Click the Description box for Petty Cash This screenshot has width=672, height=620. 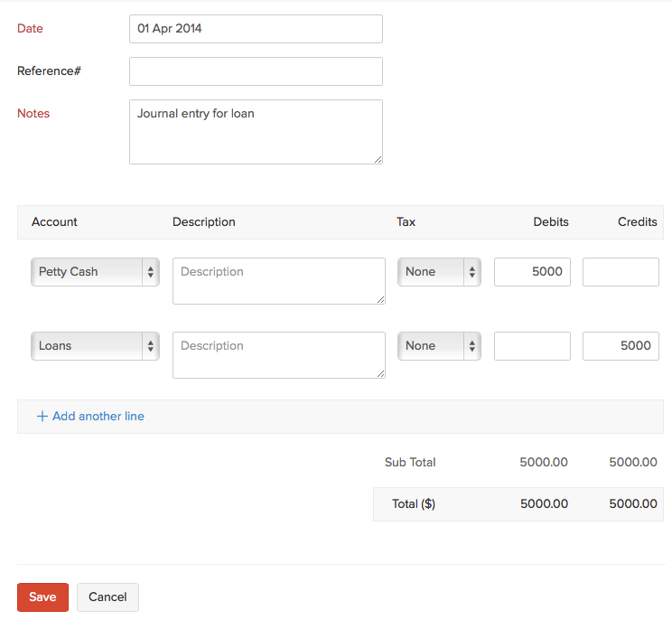pos(278,281)
